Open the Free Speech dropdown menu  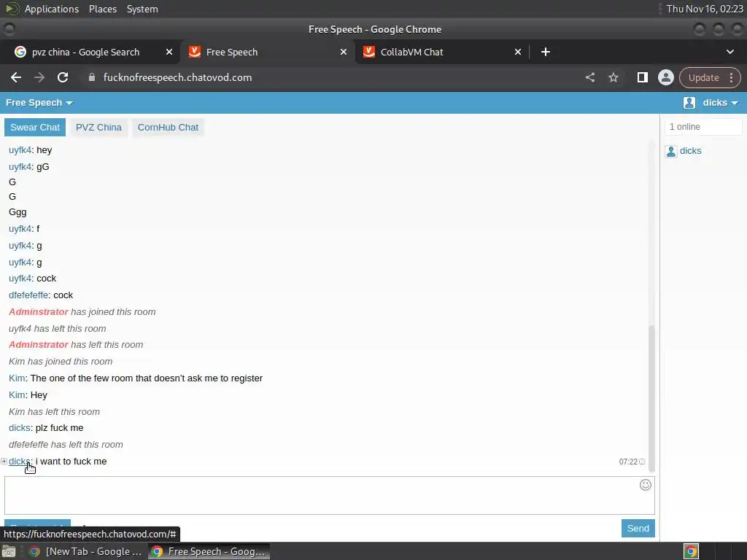pyautogui.click(x=39, y=103)
